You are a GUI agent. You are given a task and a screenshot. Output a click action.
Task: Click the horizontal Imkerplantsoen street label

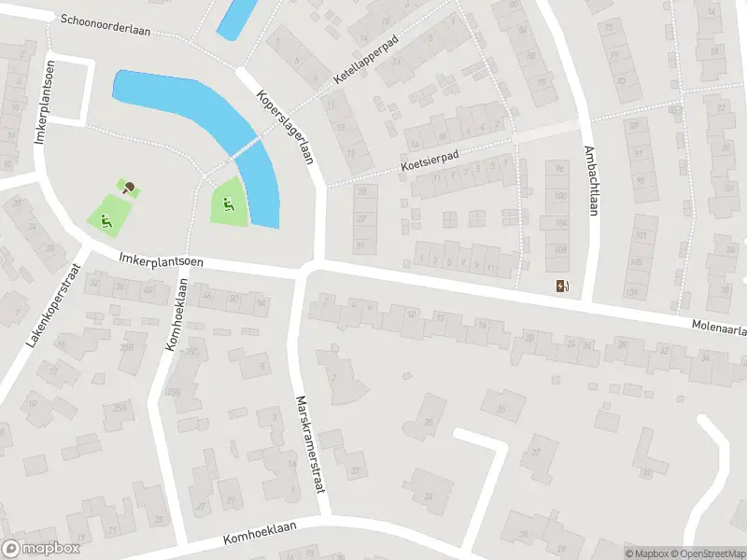click(x=161, y=259)
